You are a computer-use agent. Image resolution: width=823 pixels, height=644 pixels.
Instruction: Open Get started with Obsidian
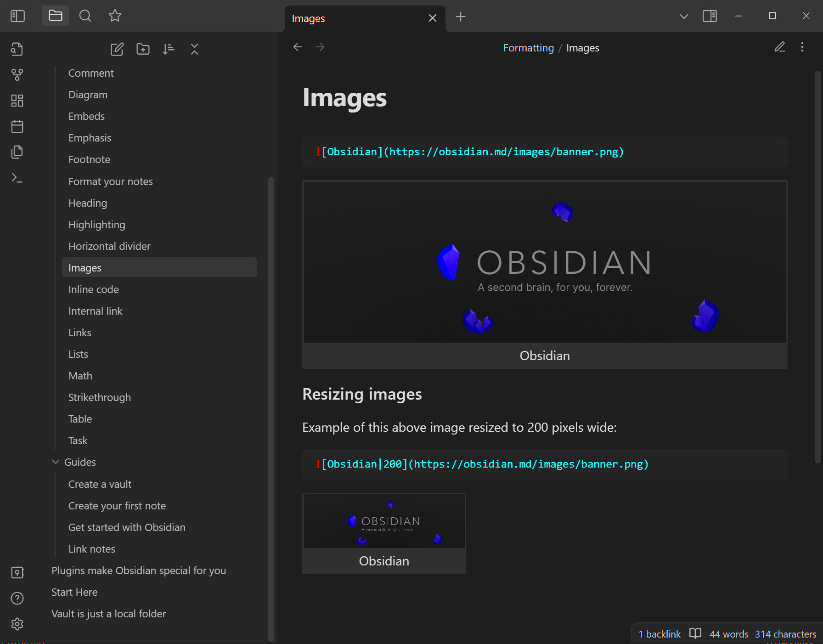coord(159,527)
